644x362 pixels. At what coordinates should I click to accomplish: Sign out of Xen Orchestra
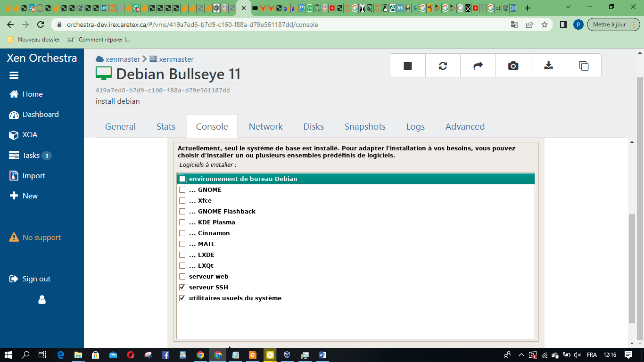tap(30, 279)
